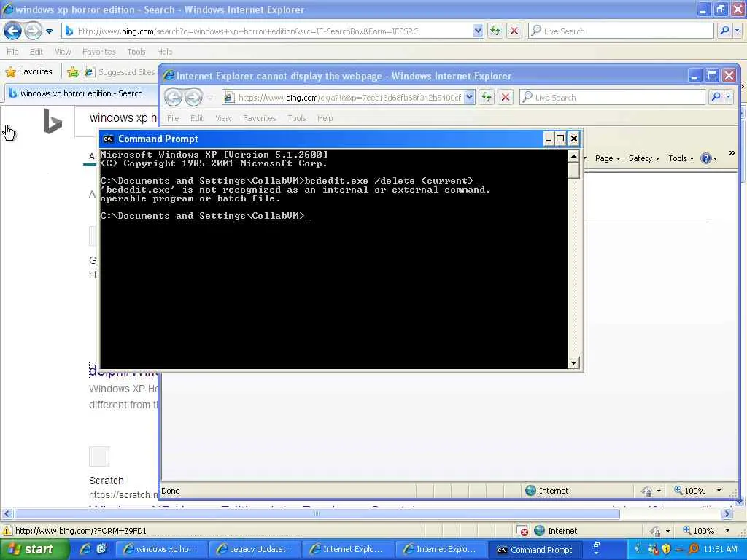Expand command bar overflow chevron

tap(732, 153)
